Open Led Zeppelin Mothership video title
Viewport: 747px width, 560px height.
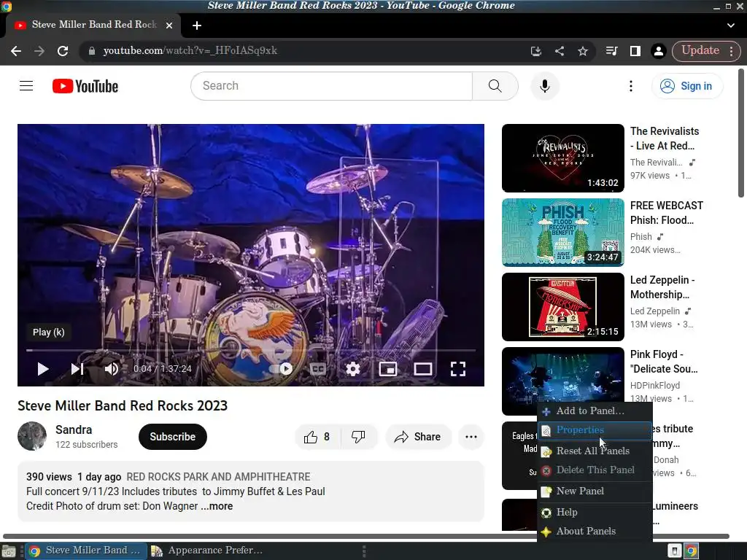coord(662,287)
